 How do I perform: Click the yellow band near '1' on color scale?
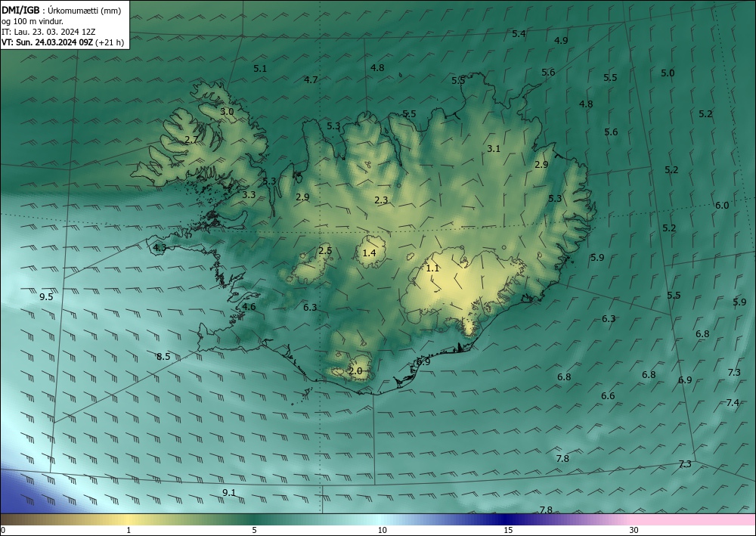pyautogui.click(x=129, y=519)
